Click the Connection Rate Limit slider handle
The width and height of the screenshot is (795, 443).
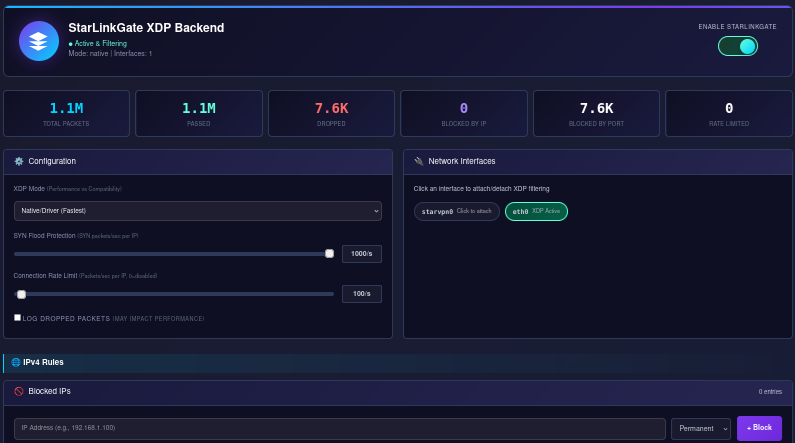pos(21,294)
